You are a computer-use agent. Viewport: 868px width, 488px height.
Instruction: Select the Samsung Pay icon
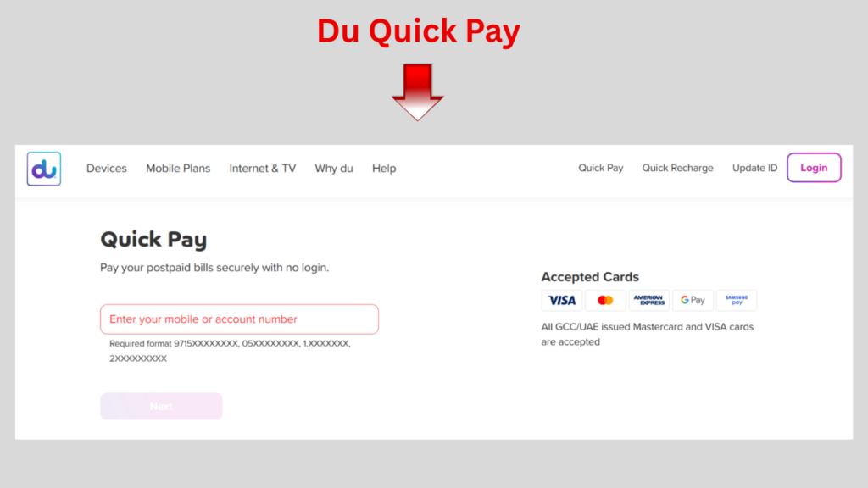(737, 301)
